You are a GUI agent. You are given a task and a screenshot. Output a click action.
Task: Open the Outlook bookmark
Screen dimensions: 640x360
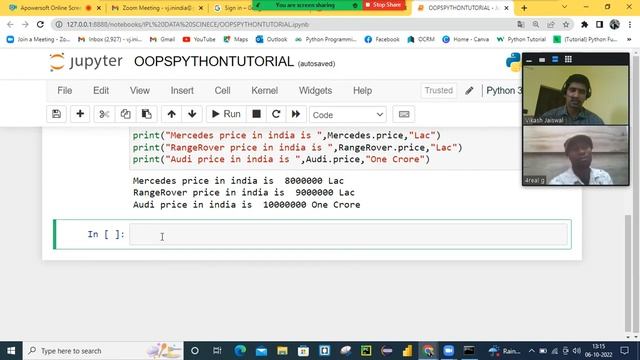(271, 40)
